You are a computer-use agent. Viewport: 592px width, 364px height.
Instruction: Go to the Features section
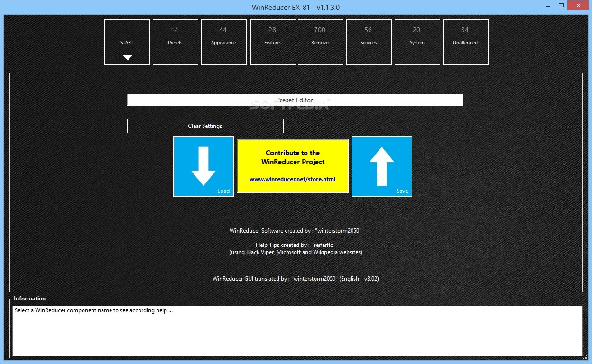point(272,42)
